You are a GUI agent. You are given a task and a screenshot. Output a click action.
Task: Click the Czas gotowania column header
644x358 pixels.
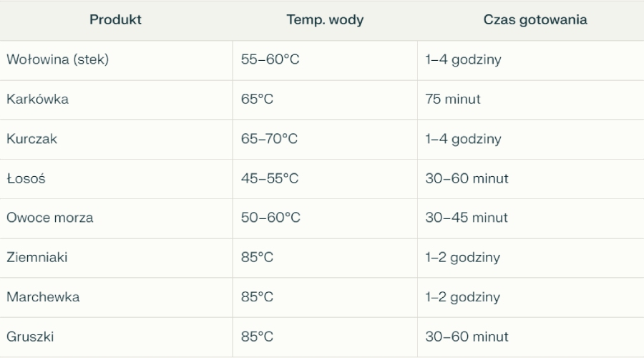(x=535, y=20)
